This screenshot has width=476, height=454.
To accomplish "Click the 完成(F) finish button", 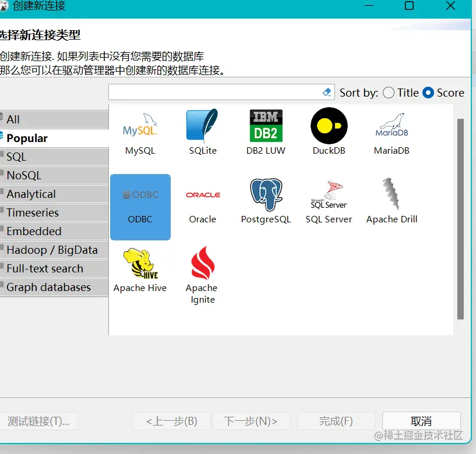I will pos(336,421).
